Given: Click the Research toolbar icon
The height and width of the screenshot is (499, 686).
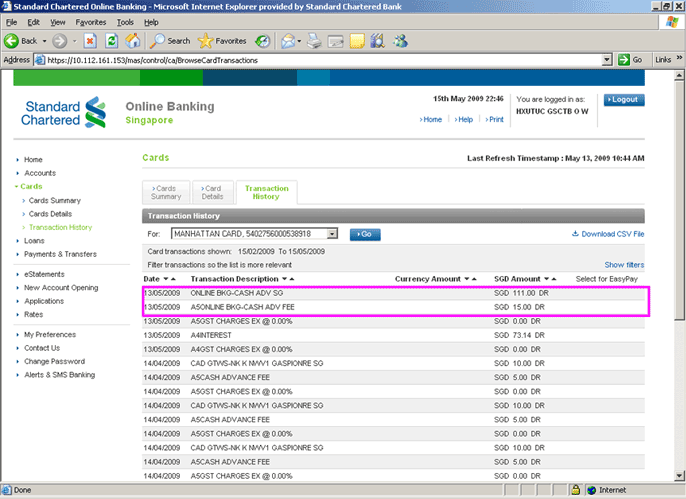Looking at the screenshot, I should coord(377,41).
